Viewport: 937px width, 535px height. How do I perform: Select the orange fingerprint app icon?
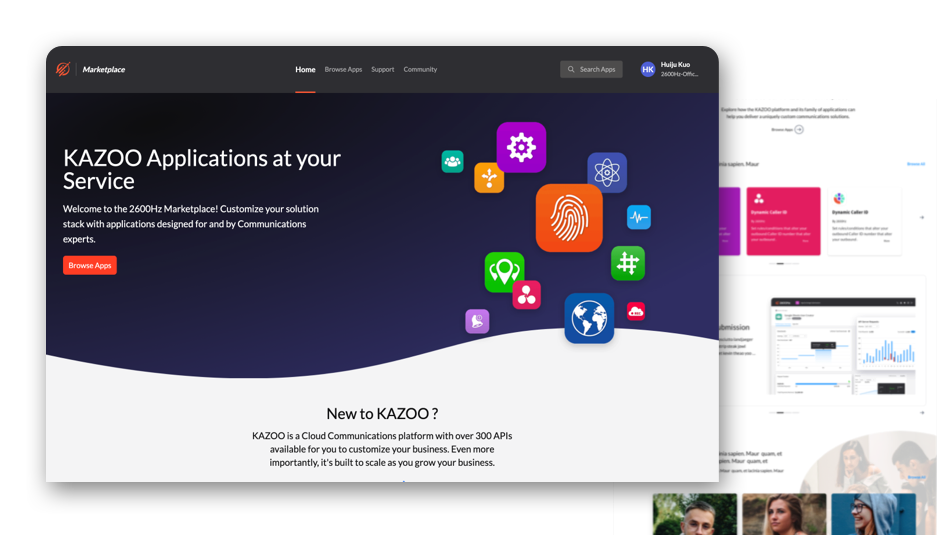coord(569,218)
